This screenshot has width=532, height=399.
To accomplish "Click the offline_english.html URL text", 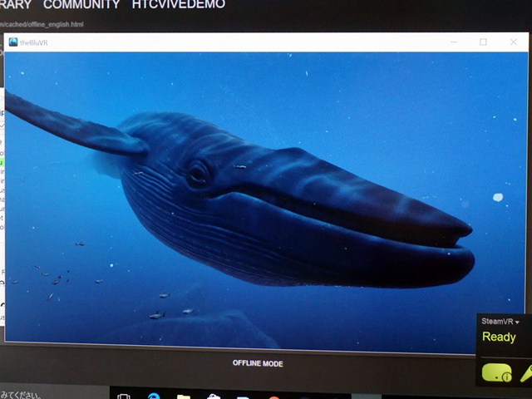I will tap(42, 24).
